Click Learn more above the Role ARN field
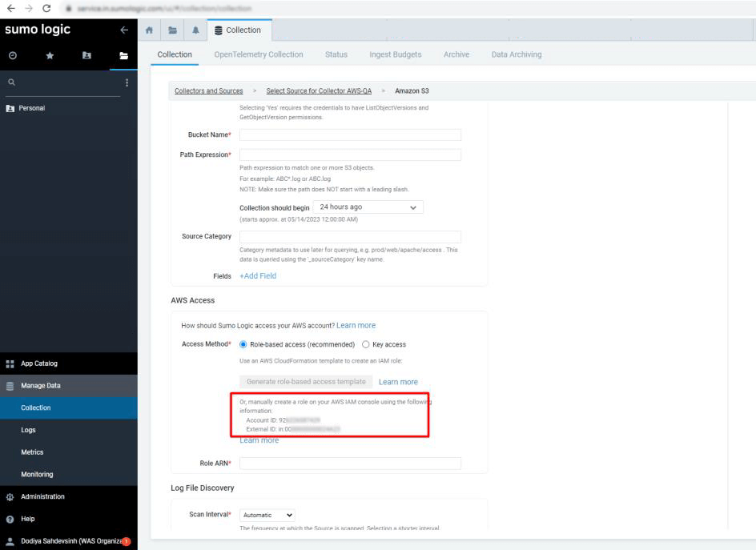 pos(259,440)
